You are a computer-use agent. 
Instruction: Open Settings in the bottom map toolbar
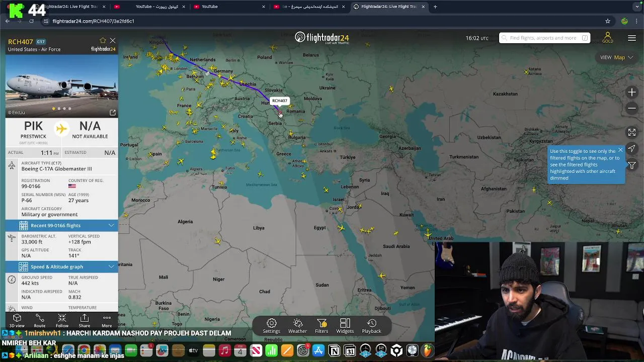[x=271, y=326]
